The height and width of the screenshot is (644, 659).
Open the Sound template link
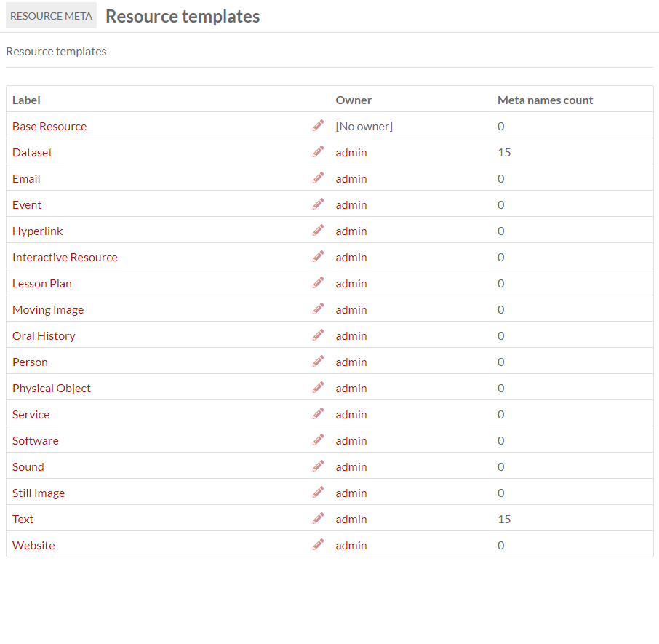click(28, 467)
